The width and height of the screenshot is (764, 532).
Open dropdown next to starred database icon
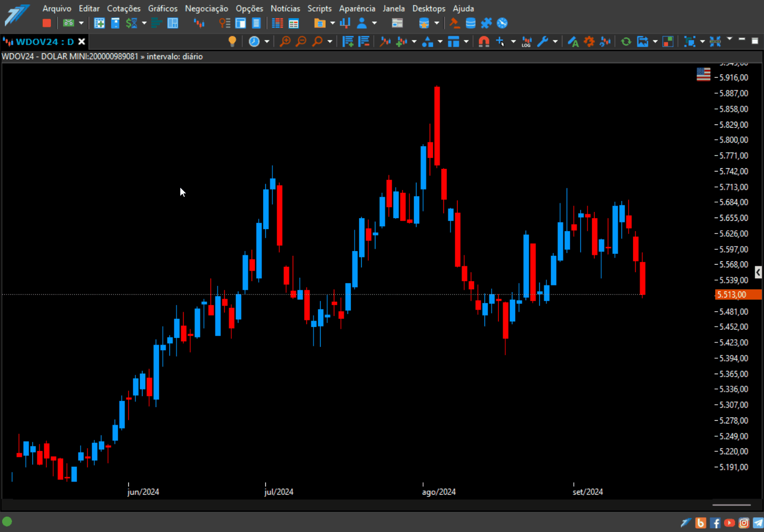437,23
